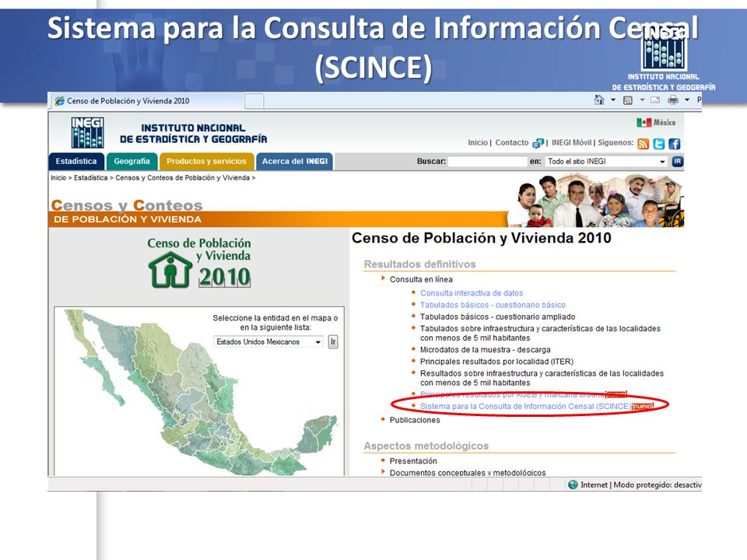Click the Mexico states map

[x=200, y=390]
